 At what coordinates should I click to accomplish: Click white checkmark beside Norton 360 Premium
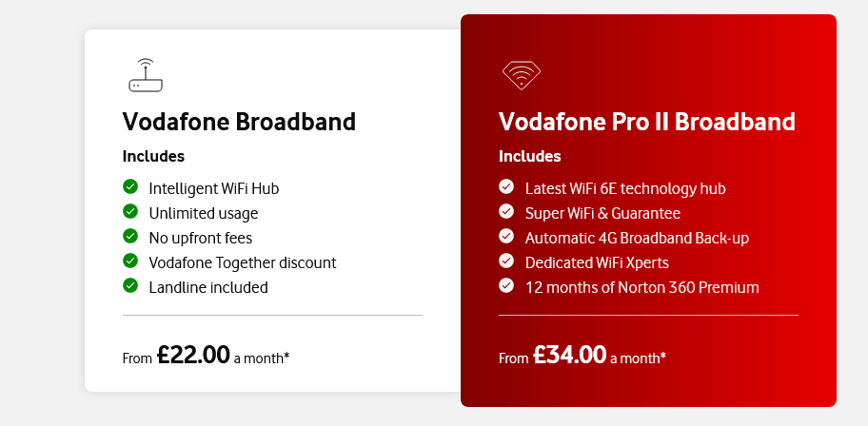506,285
